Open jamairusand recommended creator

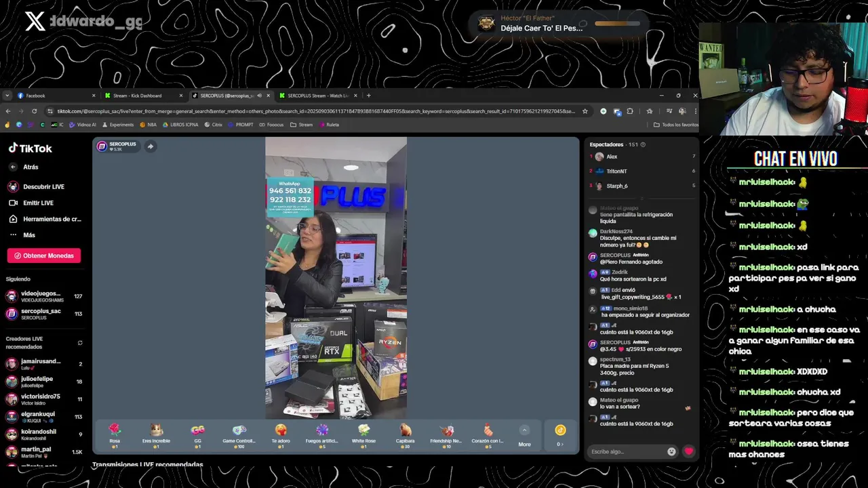tap(43, 364)
